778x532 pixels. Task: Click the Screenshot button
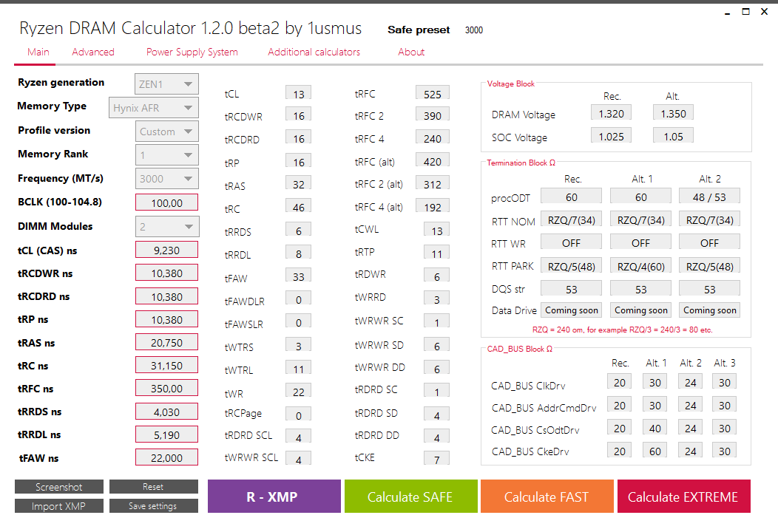59,487
